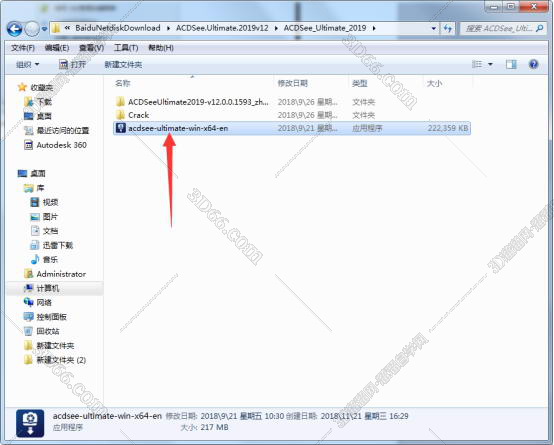Viewport: 554px width, 445px height.
Task: Click the Back navigation arrow
Action: (14, 29)
